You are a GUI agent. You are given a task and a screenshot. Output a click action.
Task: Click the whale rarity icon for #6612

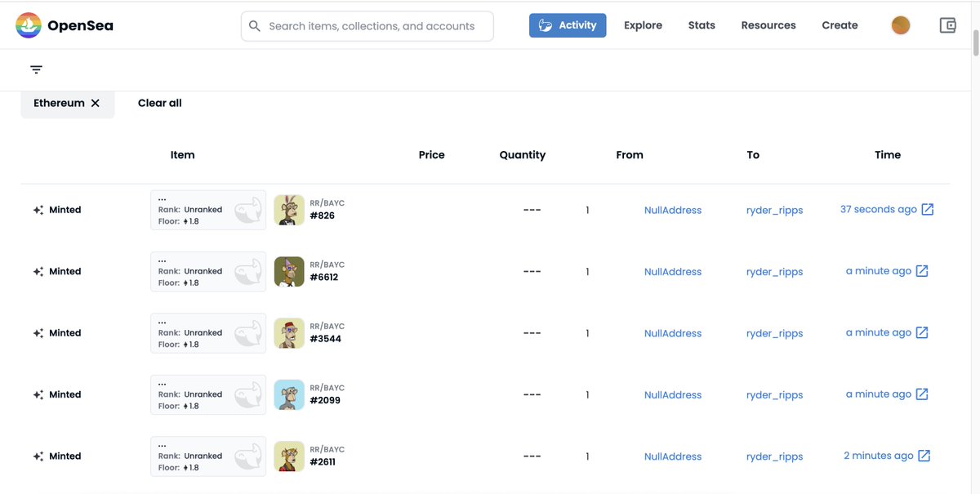(248, 273)
